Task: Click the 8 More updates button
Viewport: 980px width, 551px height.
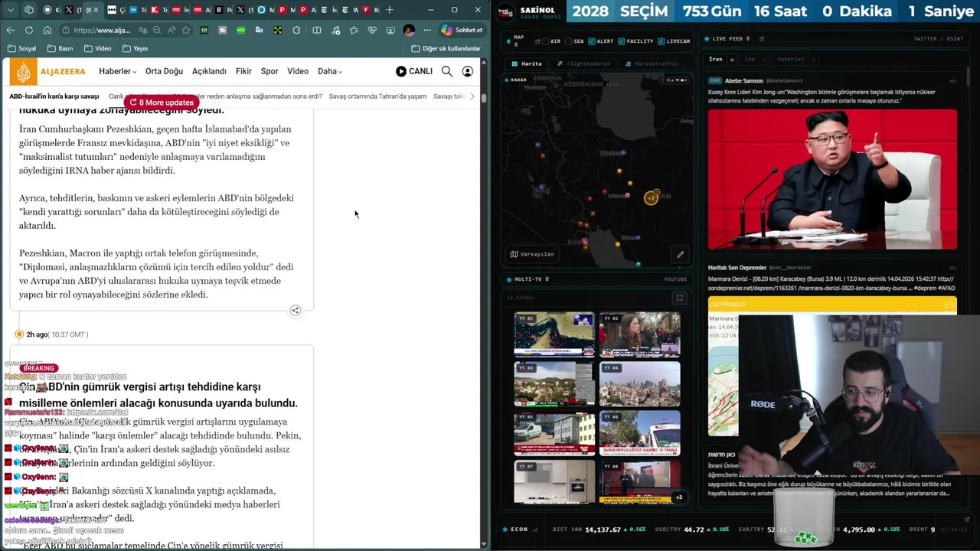Action: (162, 102)
